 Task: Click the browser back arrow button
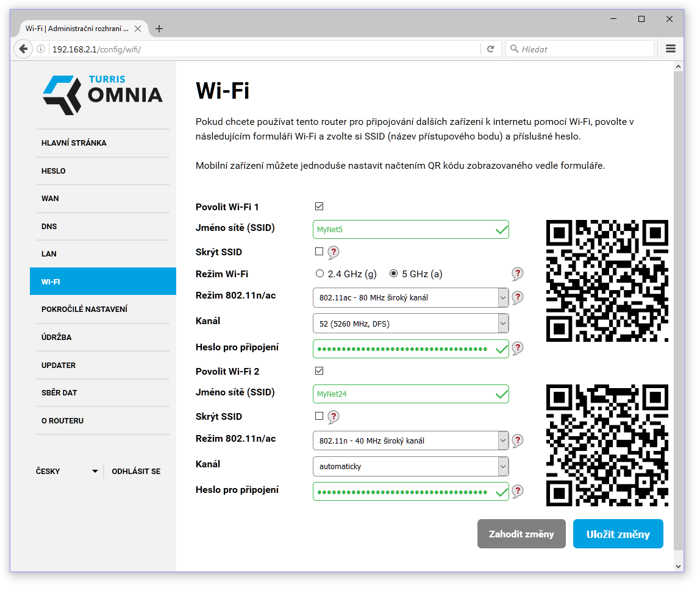coord(23,49)
